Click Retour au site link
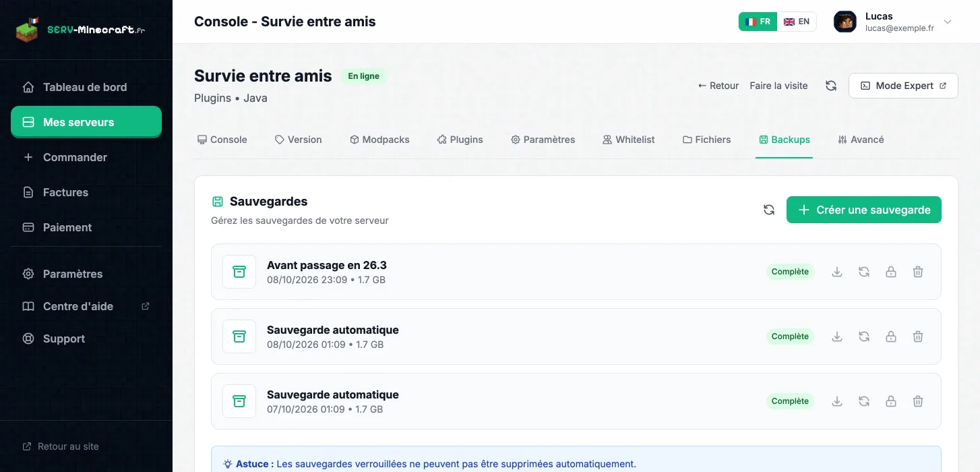The width and height of the screenshot is (980, 472). tap(61, 446)
